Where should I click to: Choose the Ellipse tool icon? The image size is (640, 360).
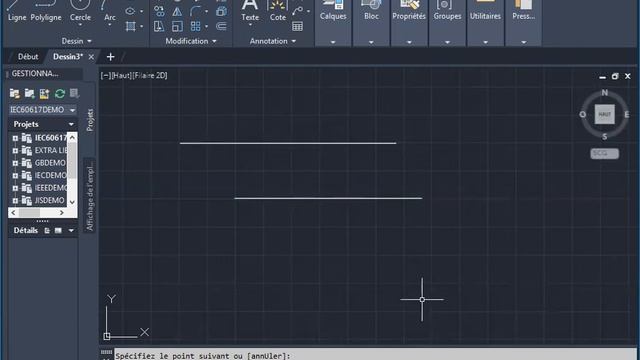pos(130,11)
